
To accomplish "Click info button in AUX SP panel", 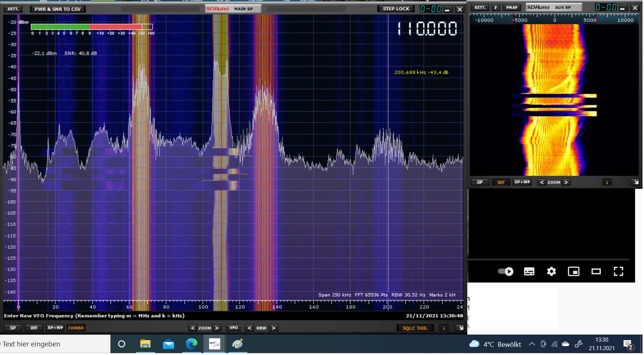I will pos(607,183).
